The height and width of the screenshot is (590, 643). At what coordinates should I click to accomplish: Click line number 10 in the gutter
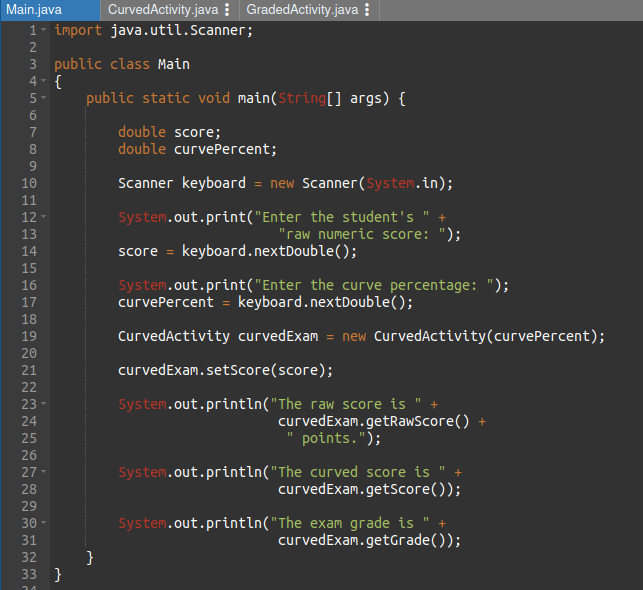tap(28, 183)
